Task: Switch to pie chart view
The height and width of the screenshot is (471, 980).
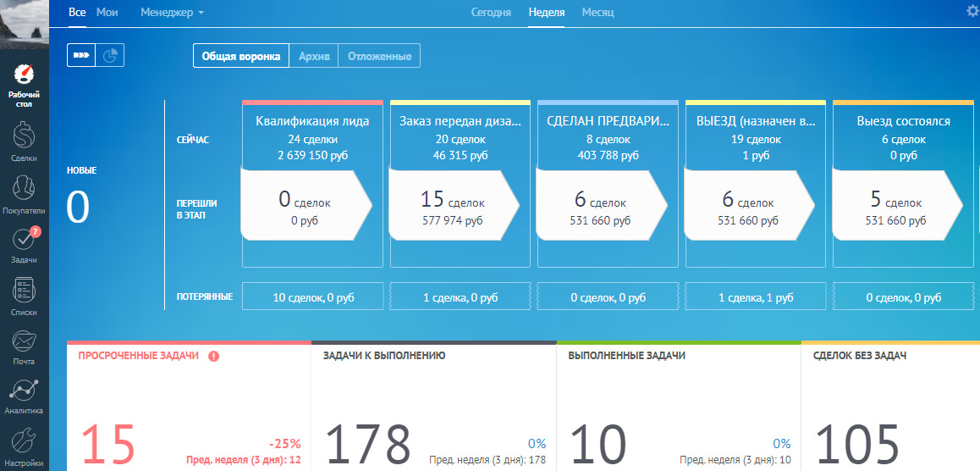Action: (110, 55)
